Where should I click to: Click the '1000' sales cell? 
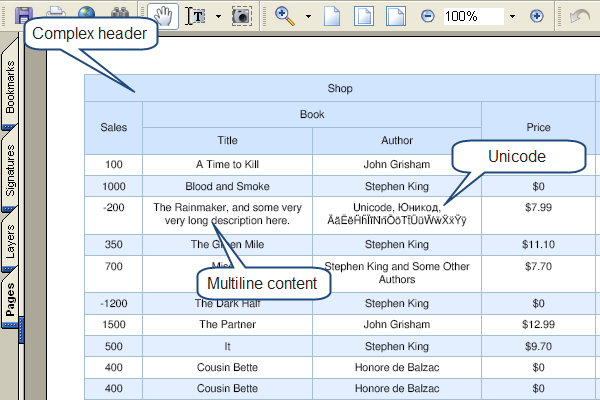point(114,186)
